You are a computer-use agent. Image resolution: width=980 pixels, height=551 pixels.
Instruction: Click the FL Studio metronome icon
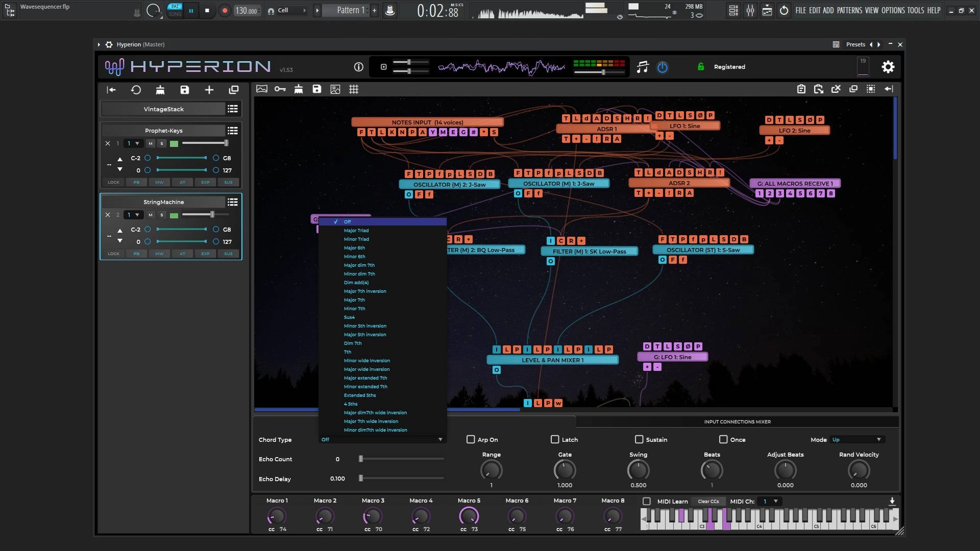(390, 10)
